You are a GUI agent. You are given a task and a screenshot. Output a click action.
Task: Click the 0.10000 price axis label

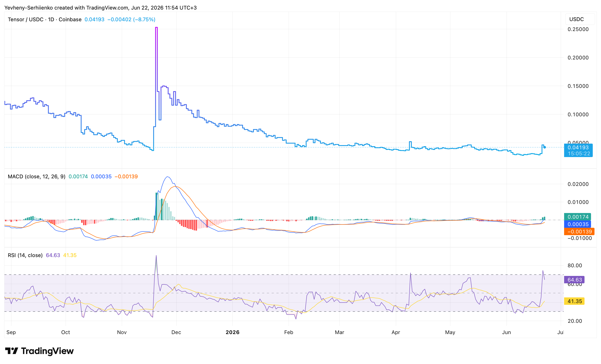(x=578, y=114)
